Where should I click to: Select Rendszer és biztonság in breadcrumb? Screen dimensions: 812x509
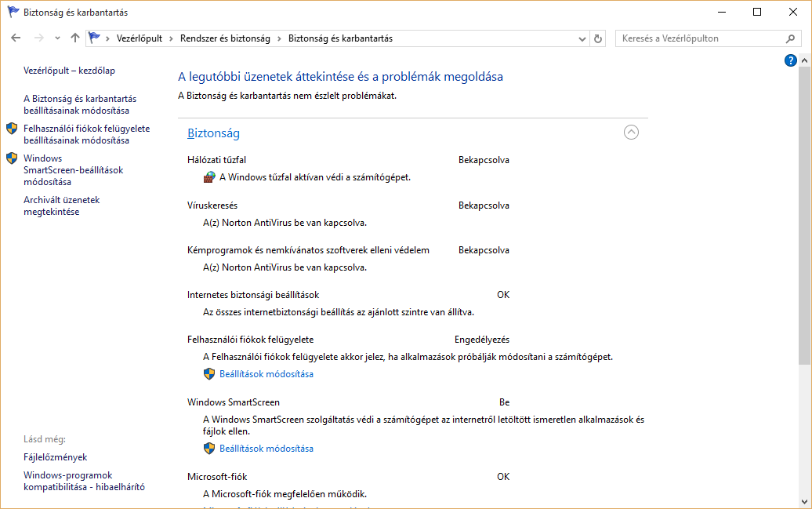click(x=225, y=38)
